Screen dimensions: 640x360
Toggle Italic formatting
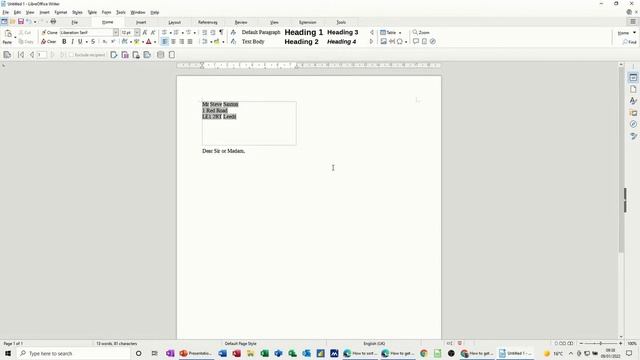(x=72, y=42)
